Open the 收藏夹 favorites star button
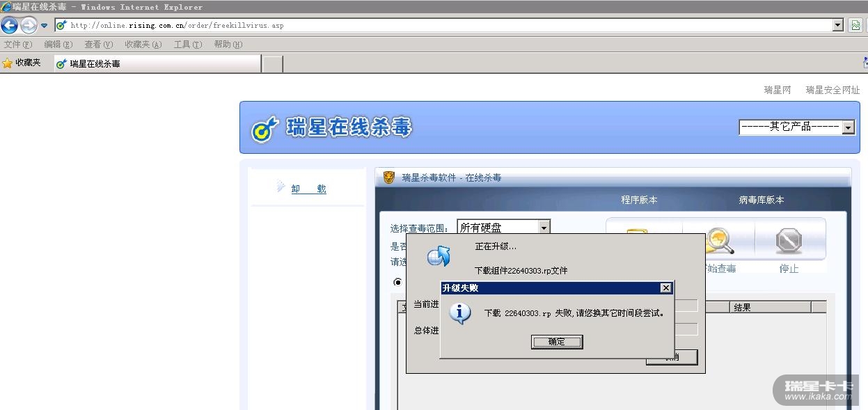Screen dimensions: 868x410 click(22, 63)
